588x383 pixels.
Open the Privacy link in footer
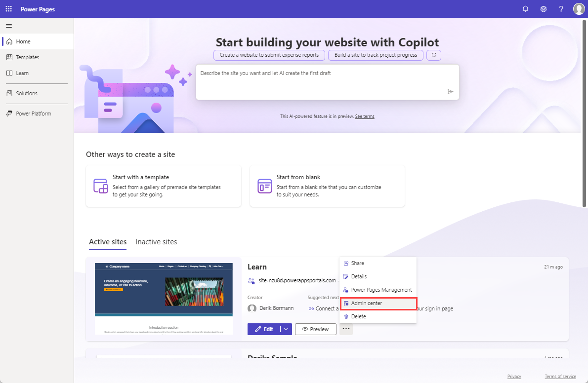(514, 376)
